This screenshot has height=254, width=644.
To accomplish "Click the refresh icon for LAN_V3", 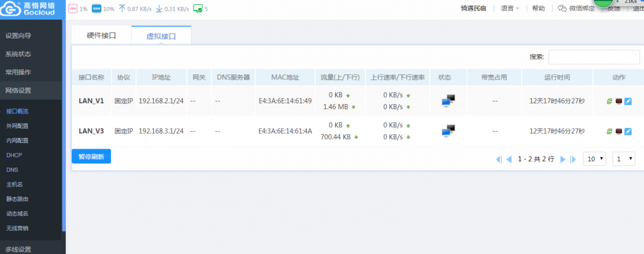I will pos(609,131).
